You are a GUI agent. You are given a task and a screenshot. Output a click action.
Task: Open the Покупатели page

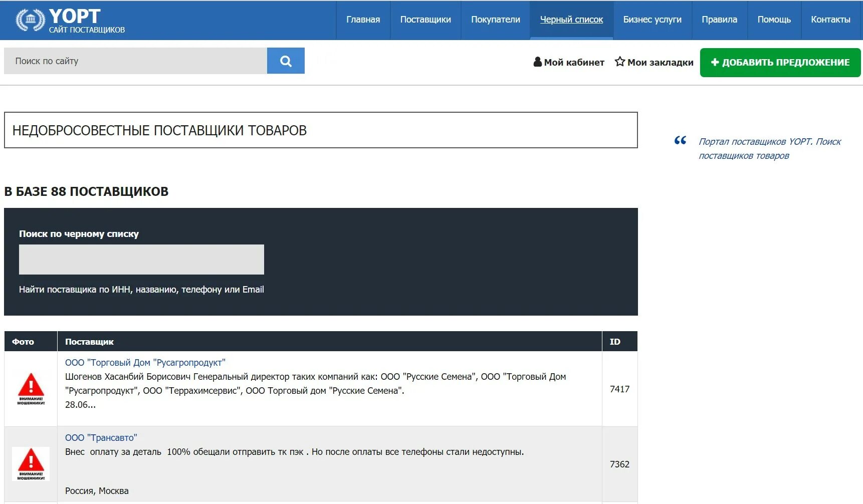coord(495,20)
